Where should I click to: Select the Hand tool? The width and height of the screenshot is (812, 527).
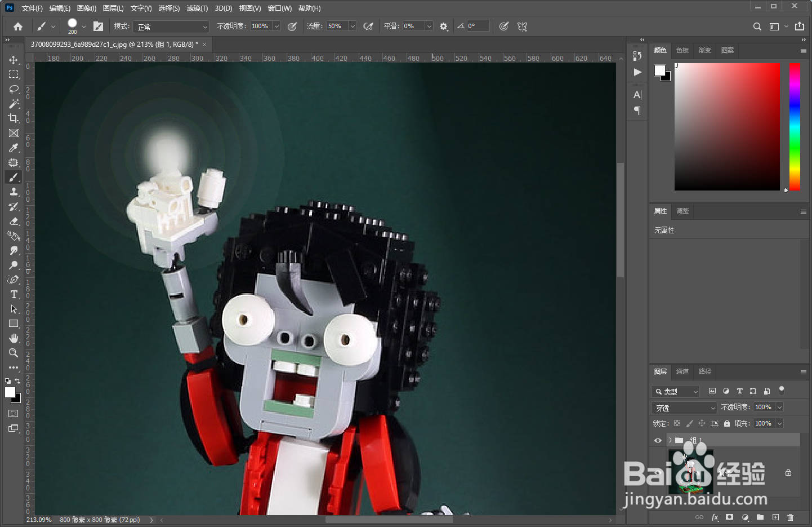(x=14, y=338)
